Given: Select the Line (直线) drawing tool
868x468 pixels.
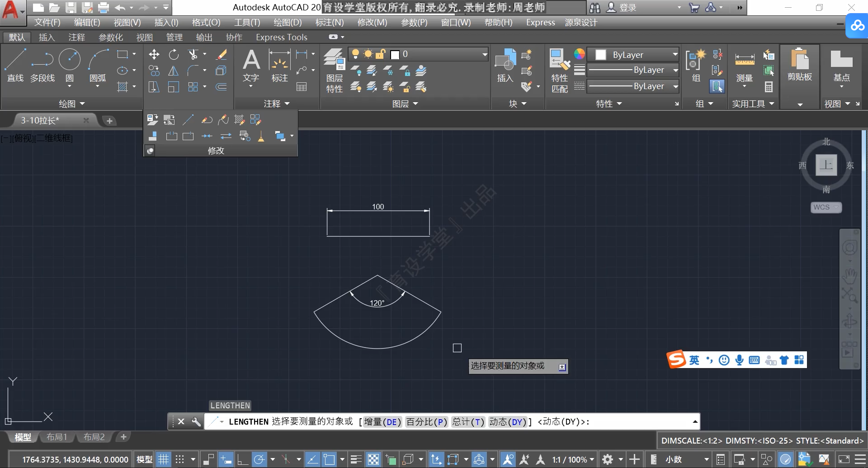Looking at the screenshot, I should [x=15, y=66].
